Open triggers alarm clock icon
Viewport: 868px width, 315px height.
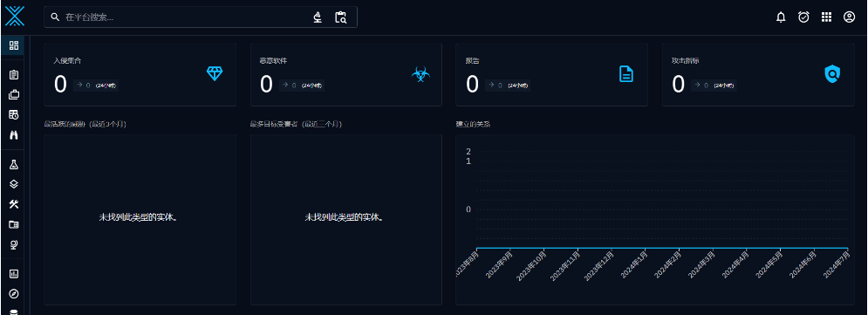tap(803, 17)
